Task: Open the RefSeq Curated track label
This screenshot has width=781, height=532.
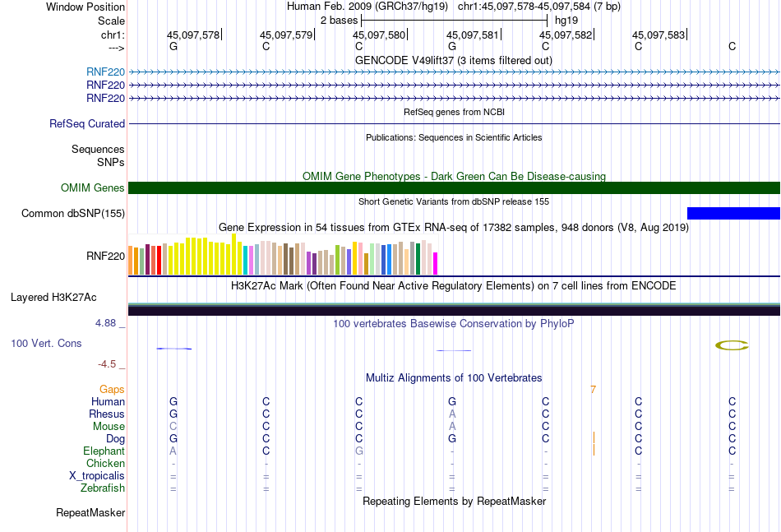Action: [86, 123]
